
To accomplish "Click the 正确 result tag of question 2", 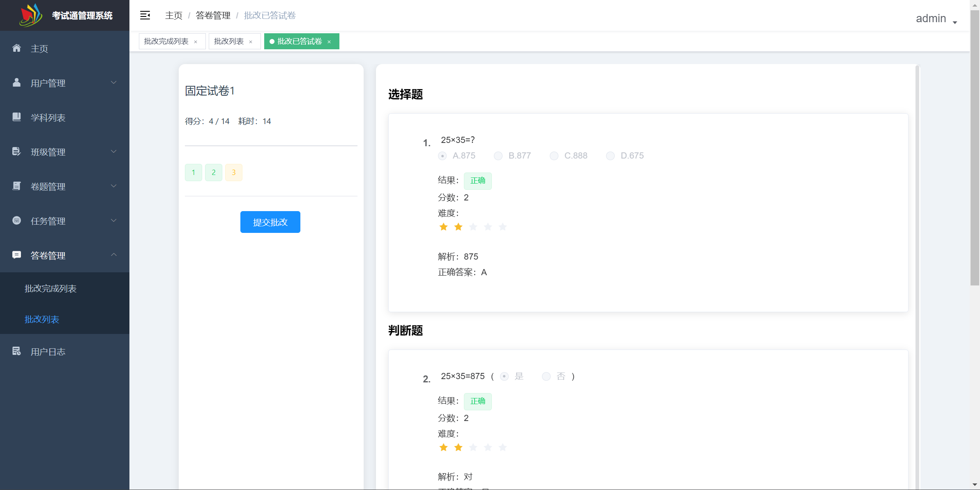I will click(477, 401).
